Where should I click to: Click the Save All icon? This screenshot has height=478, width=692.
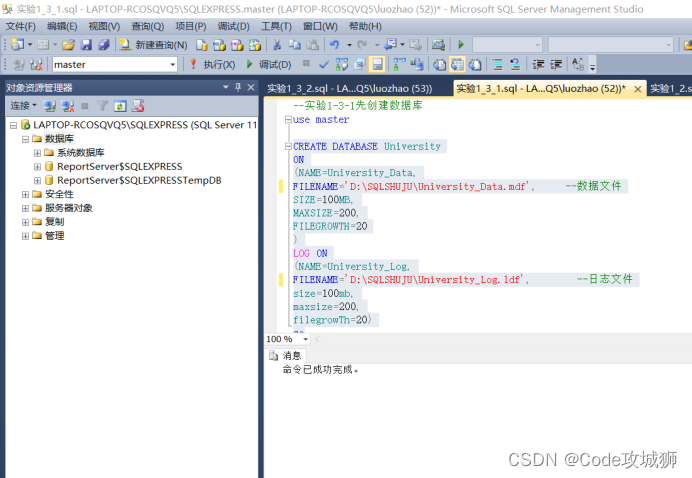(104, 45)
